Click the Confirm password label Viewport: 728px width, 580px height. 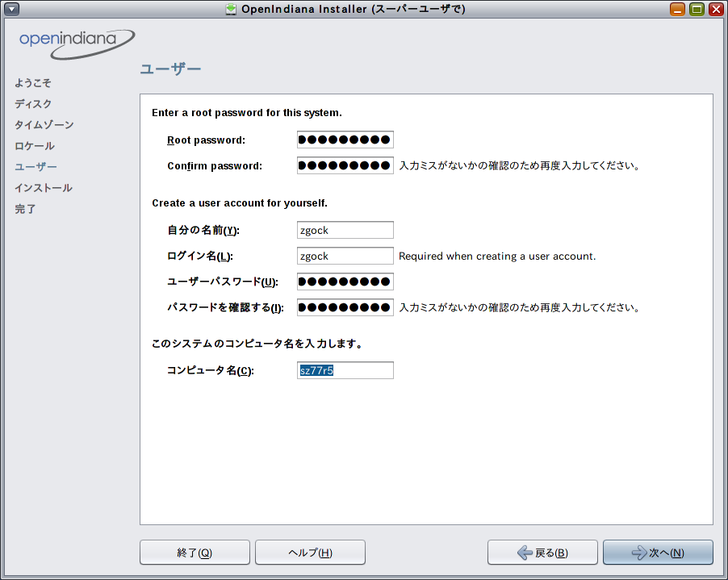(x=215, y=166)
